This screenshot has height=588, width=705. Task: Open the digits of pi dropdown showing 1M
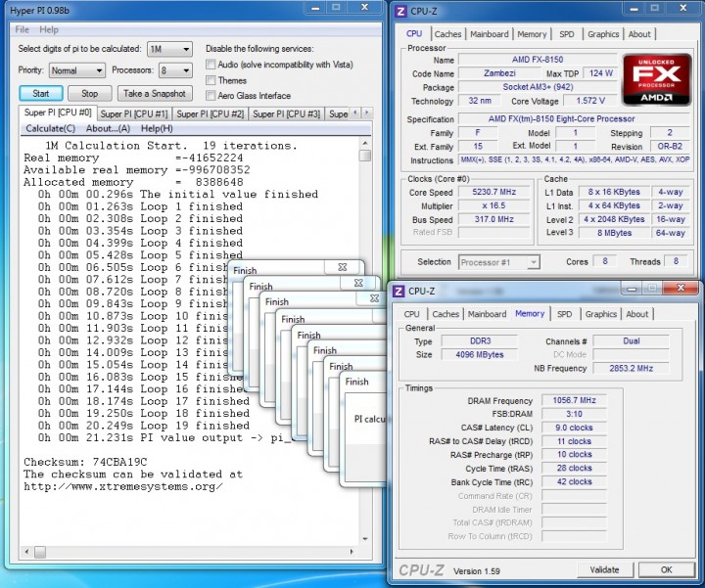point(170,49)
